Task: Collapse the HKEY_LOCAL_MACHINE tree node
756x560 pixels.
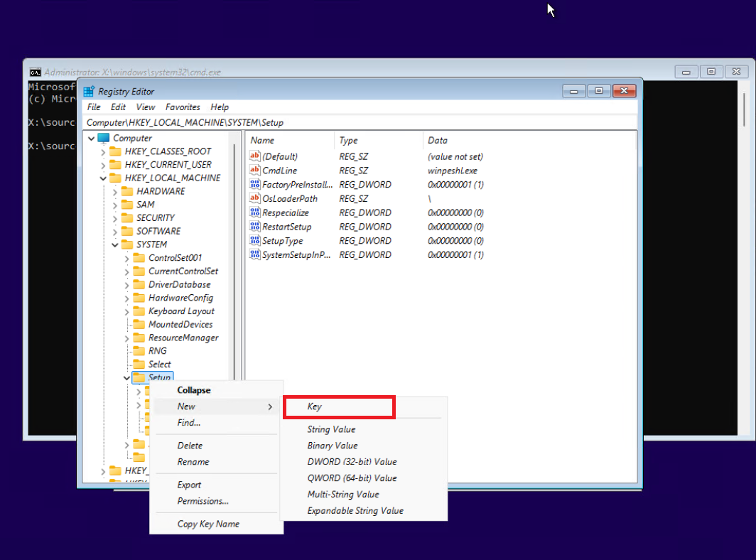Action: click(103, 178)
